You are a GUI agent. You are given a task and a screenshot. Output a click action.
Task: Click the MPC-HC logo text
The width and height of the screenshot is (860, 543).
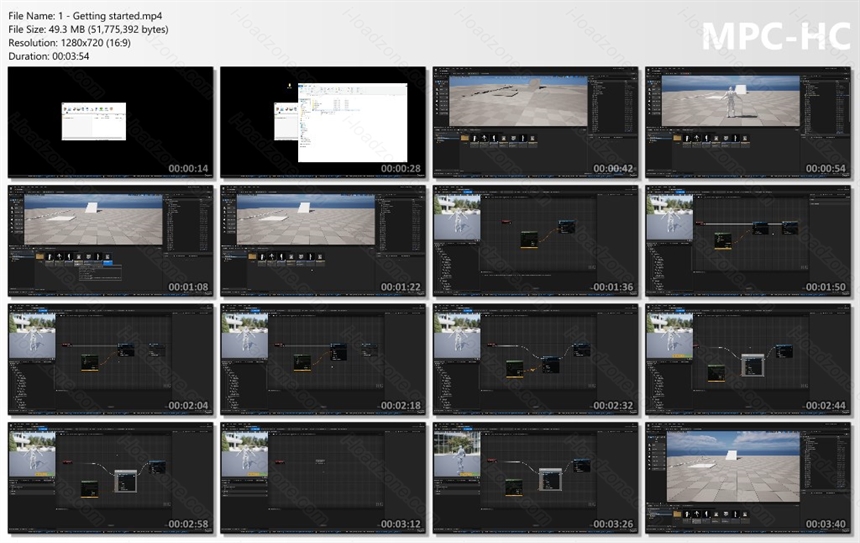(x=776, y=36)
